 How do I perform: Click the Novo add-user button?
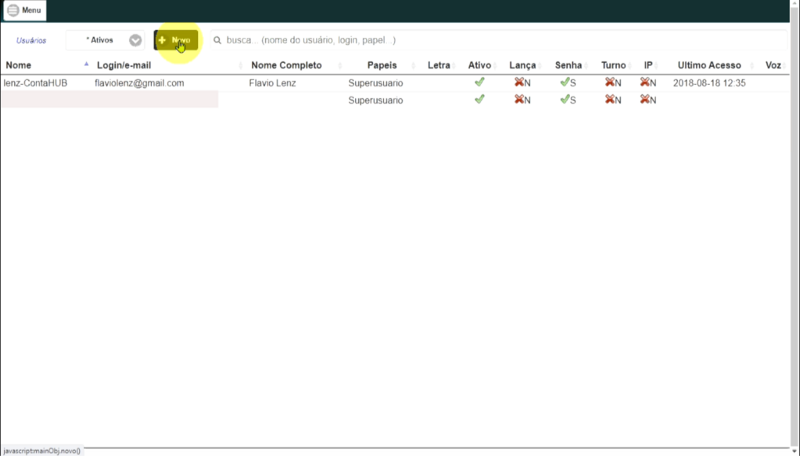[x=176, y=40]
